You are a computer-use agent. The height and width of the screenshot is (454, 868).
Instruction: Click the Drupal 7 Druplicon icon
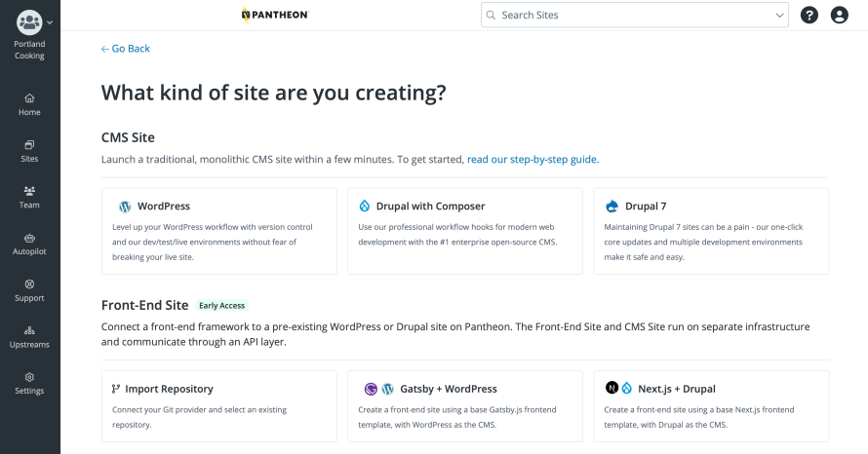612,207
